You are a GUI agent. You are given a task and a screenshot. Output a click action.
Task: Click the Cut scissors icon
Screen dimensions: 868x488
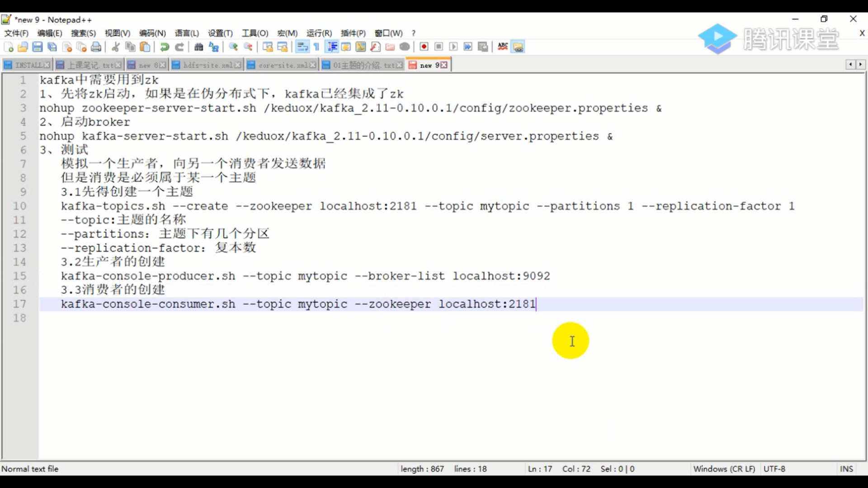coord(116,47)
